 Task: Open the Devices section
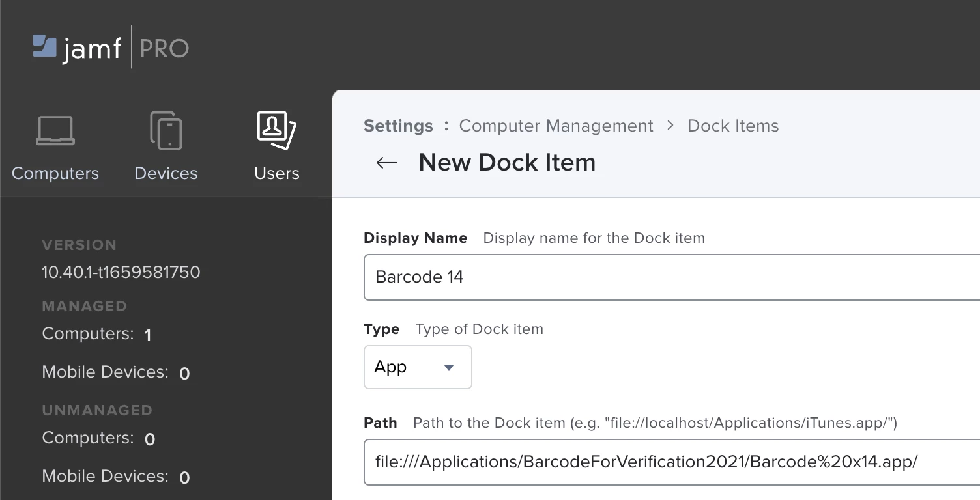(x=166, y=147)
